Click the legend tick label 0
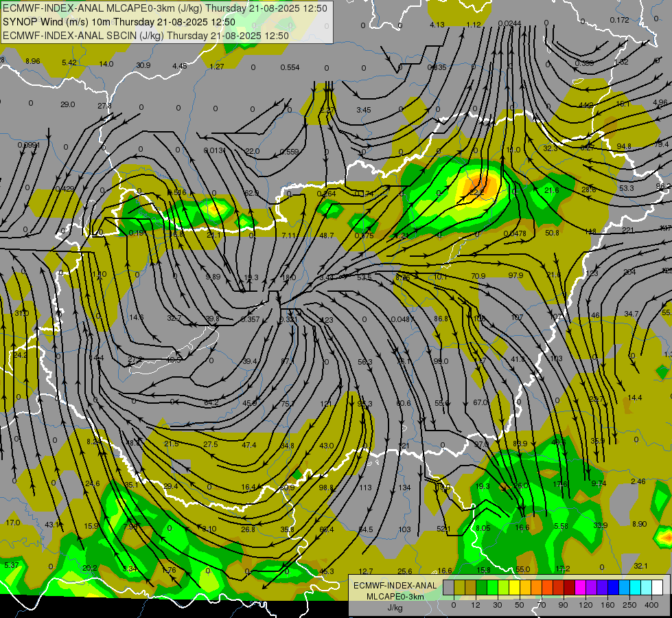The height and width of the screenshot is (618, 672). pos(454,605)
